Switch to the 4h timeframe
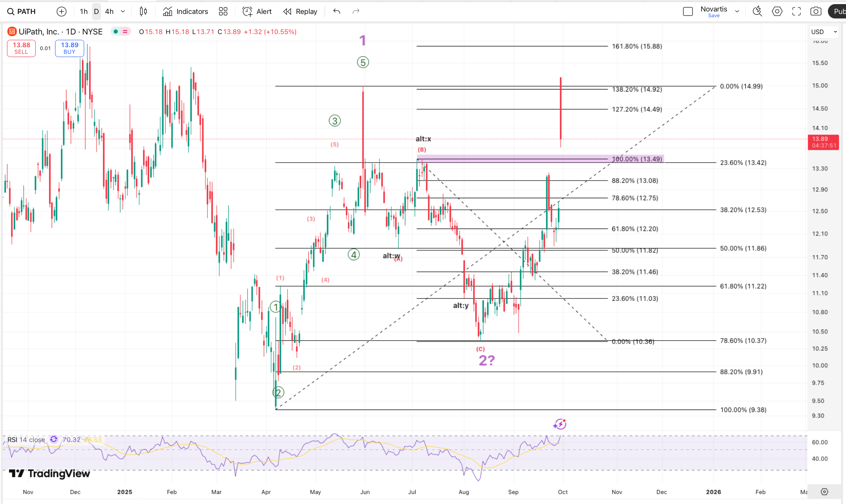The height and width of the screenshot is (504, 846). pos(109,11)
